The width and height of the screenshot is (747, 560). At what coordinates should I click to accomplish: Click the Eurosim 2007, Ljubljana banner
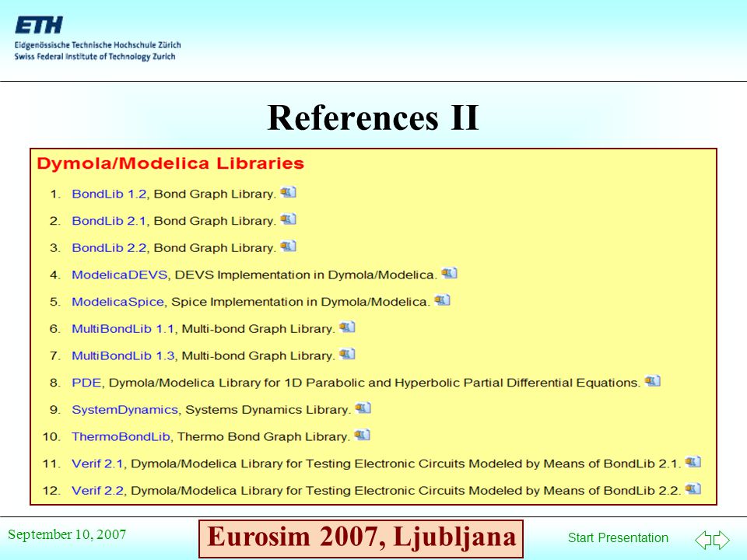click(361, 538)
